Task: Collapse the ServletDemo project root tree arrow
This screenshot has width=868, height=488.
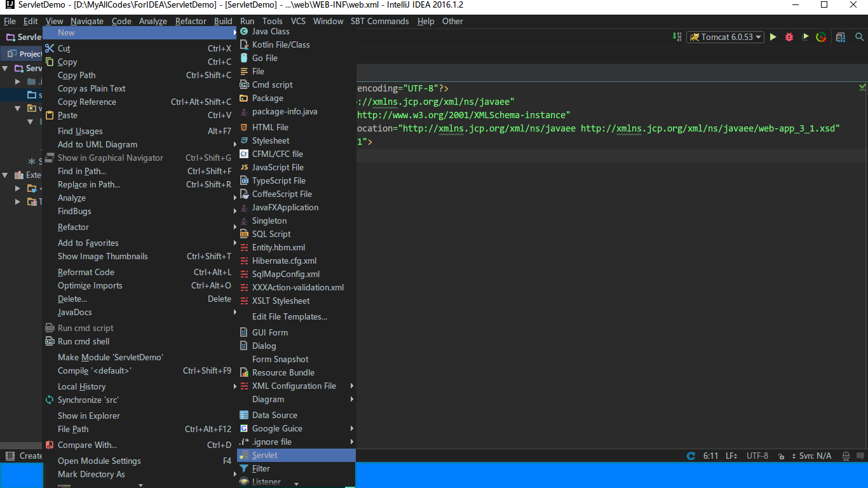Action: [x=6, y=68]
